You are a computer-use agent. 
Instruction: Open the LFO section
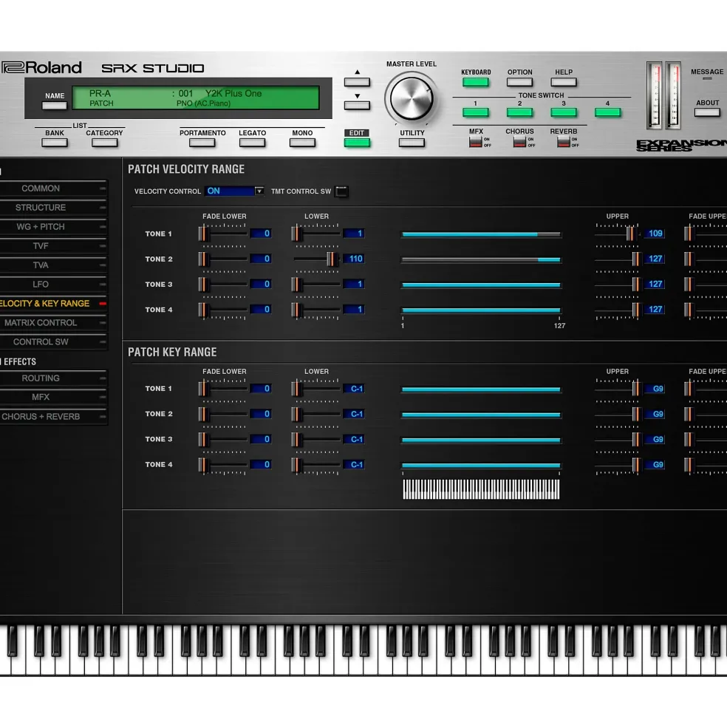(53, 284)
